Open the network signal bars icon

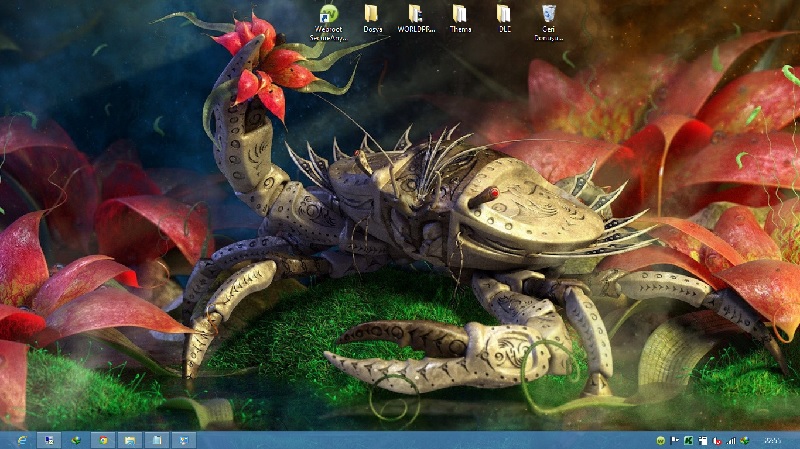731,440
